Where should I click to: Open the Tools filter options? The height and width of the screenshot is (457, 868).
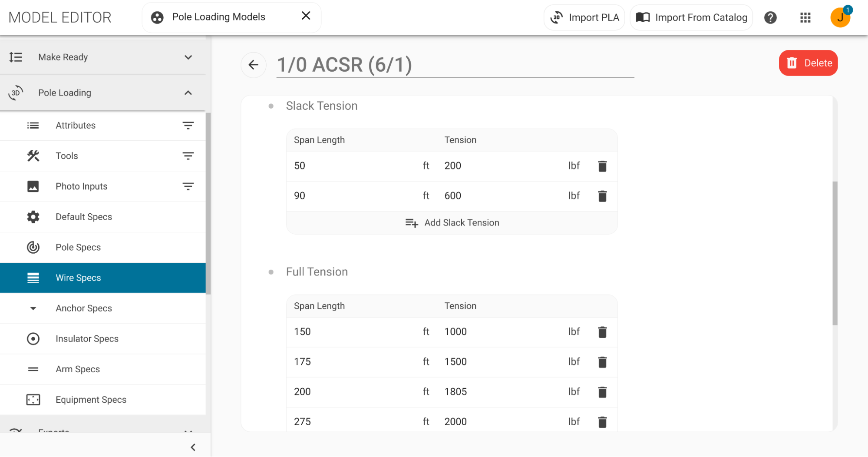click(188, 156)
